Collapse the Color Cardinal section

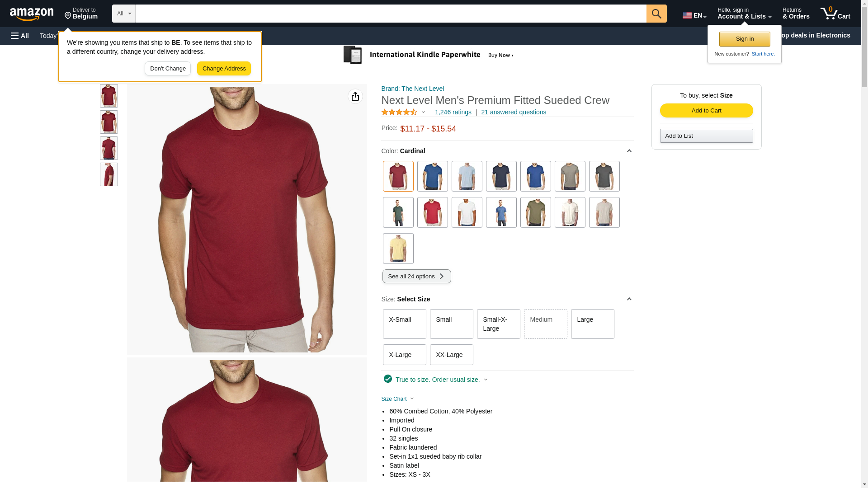coord(629,151)
